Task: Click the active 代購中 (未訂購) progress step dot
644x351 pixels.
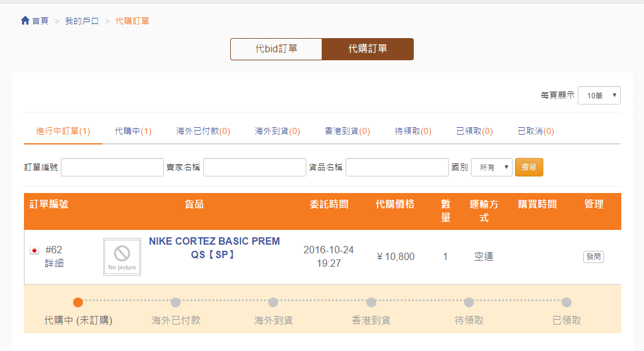Action: click(x=78, y=302)
